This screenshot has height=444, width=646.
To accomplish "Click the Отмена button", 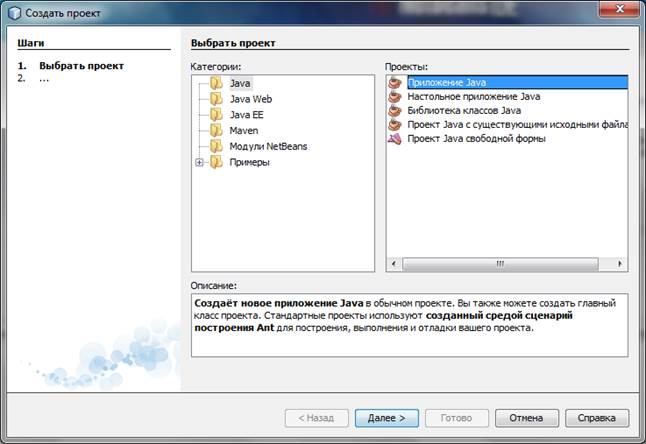I will coord(526,417).
